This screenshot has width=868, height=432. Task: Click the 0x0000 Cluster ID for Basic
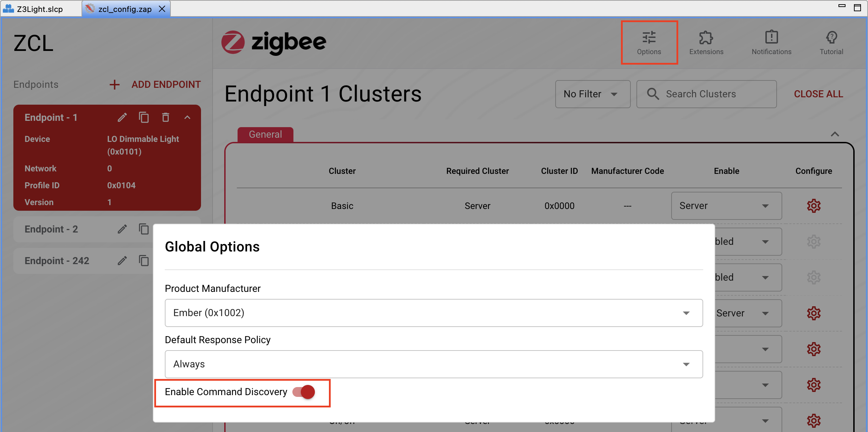[x=559, y=206]
